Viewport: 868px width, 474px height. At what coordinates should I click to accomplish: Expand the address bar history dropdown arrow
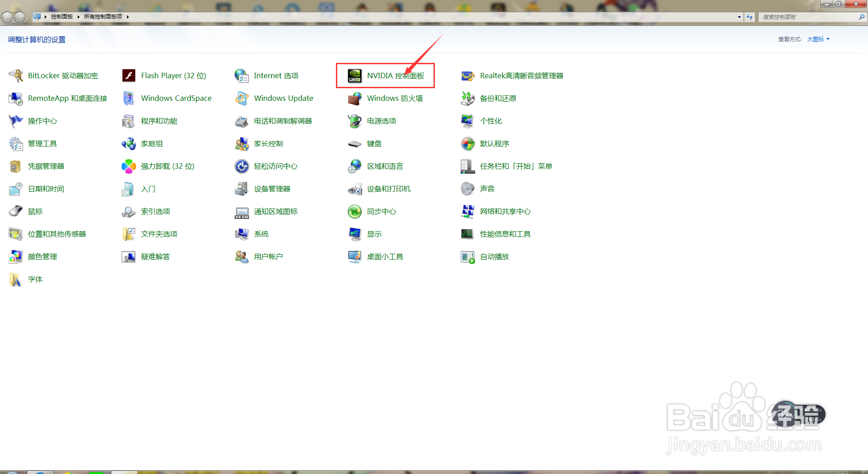(x=739, y=17)
